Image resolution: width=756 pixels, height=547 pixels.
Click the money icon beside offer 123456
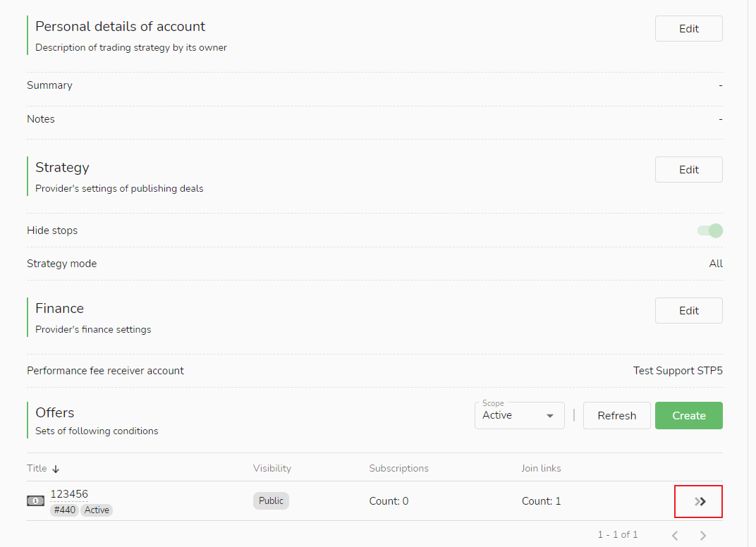35,501
